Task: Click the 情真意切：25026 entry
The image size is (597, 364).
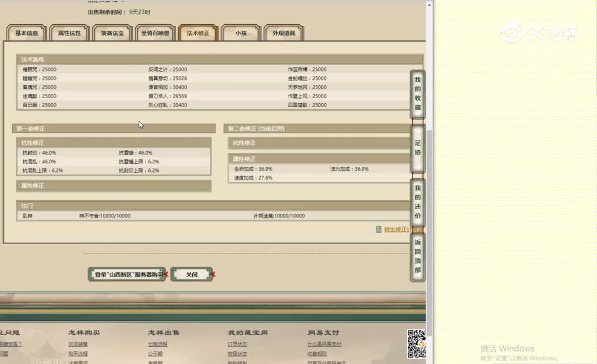Action: [167, 78]
